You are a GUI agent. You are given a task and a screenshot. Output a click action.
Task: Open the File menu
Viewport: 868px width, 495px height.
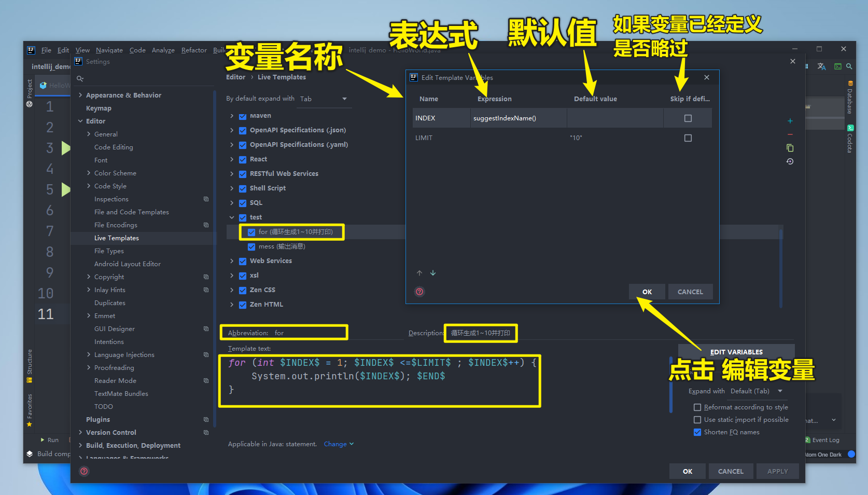[x=46, y=50]
